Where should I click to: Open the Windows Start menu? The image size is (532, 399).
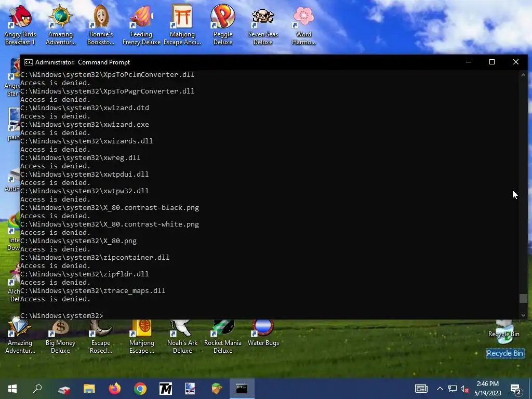(x=12, y=389)
